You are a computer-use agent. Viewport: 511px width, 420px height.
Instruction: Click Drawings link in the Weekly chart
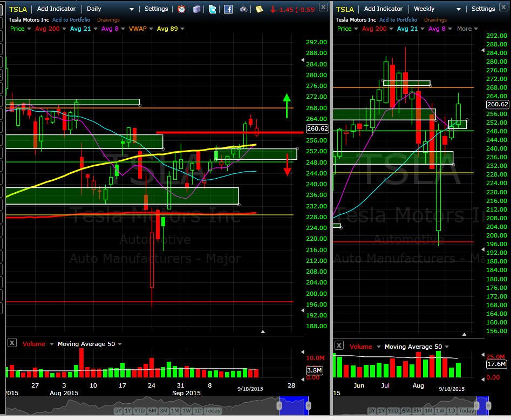435,20
